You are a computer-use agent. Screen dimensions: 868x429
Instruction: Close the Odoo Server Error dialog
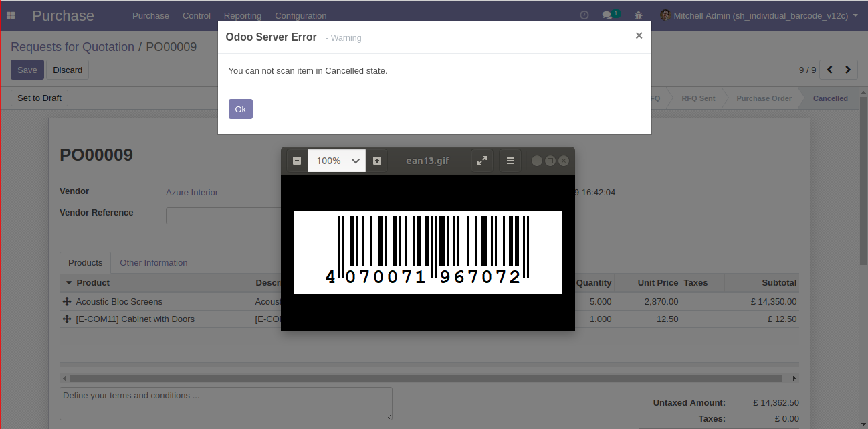pyautogui.click(x=639, y=36)
